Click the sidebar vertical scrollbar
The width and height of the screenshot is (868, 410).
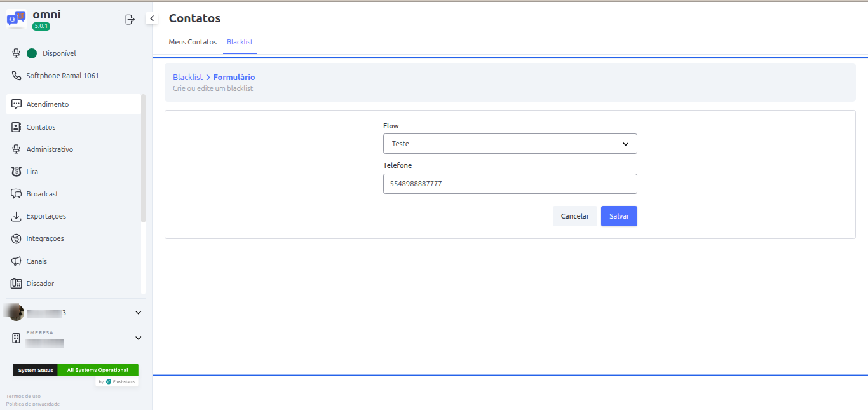(143, 159)
